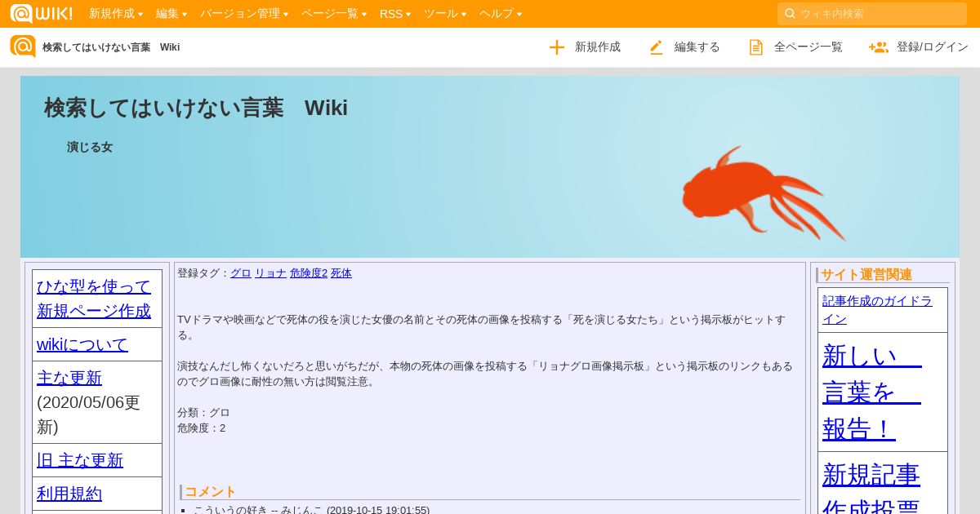Viewport: 980px width, 514px height.
Task: Open the グロ tag link
Action: (x=241, y=273)
